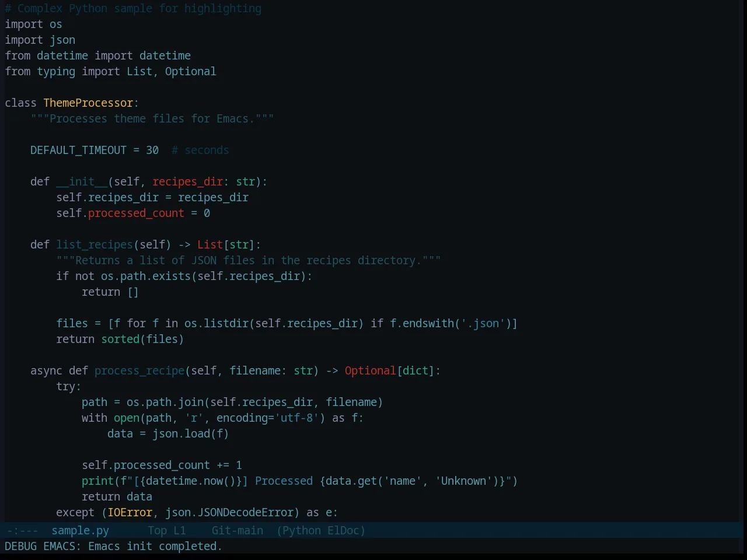Click 'os.path.exists' in the if condition

(146, 276)
